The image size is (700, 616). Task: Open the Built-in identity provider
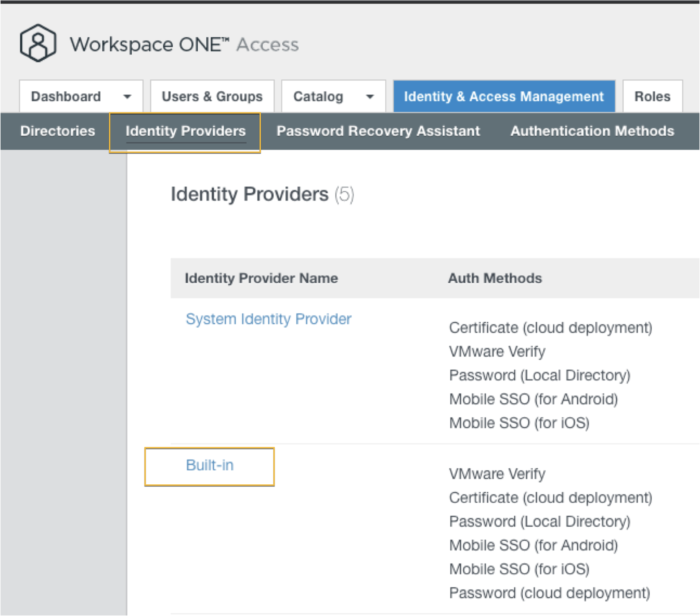click(x=210, y=465)
